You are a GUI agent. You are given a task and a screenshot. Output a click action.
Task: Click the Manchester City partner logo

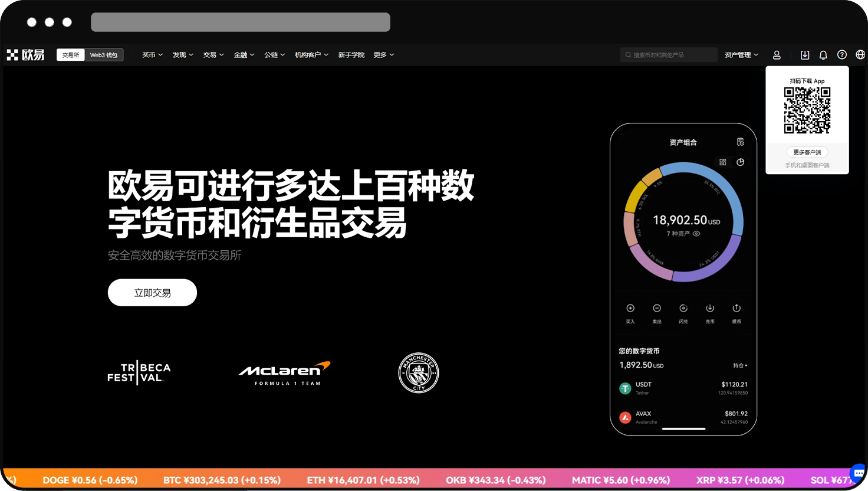coord(419,373)
